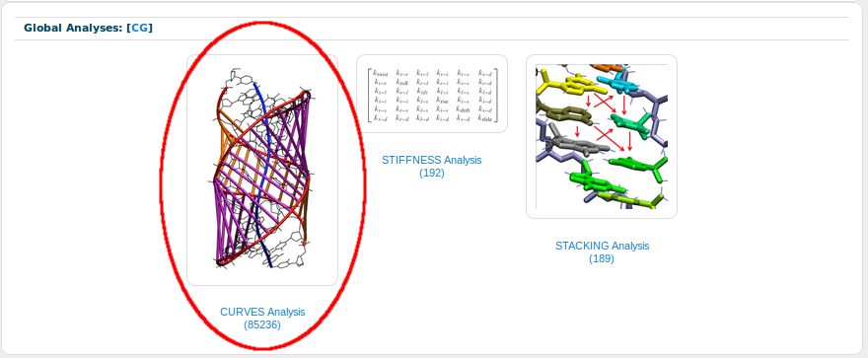Follow the STACKING Analysis text link
Viewport: 868px width, 358px height.
(x=603, y=246)
